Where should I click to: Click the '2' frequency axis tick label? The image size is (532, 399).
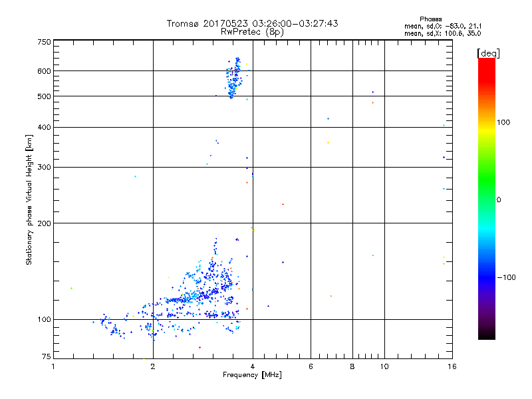click(x=153, y=366)
